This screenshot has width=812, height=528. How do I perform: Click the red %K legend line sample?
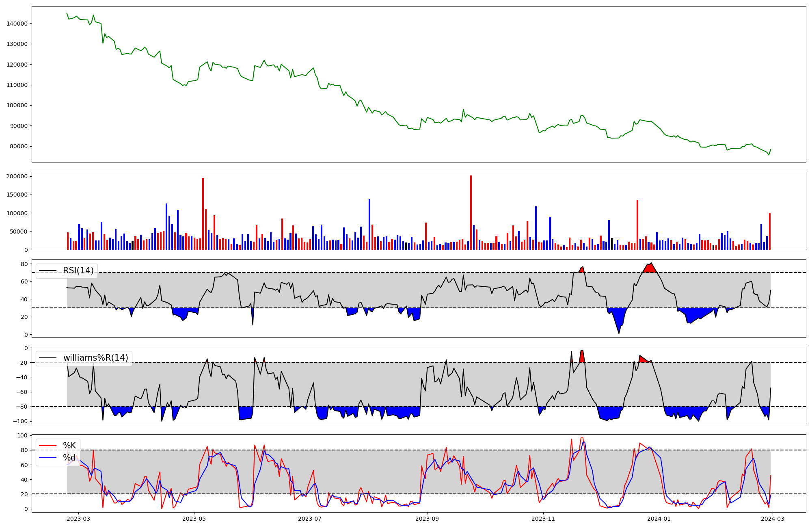48,446
